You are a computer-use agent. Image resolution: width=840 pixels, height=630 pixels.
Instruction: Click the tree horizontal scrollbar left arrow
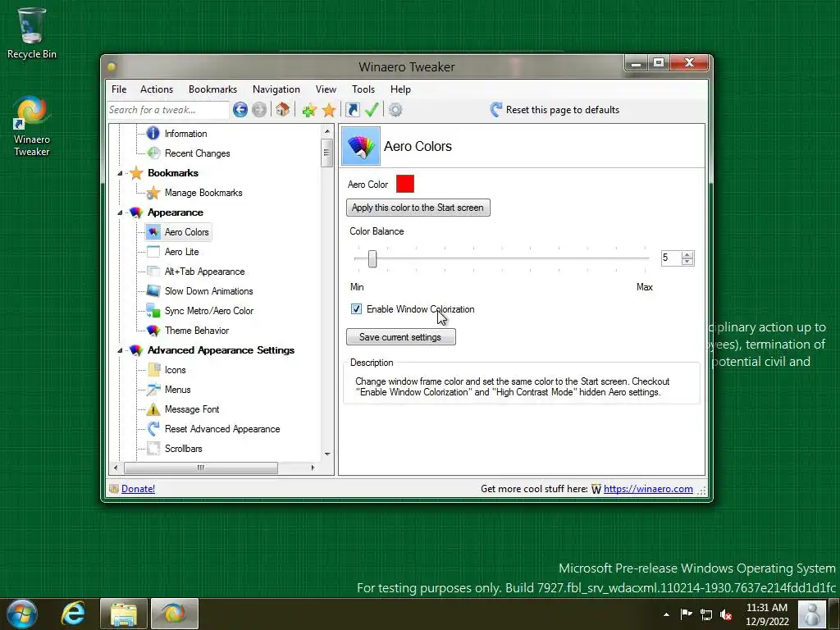tap(116, 468)
